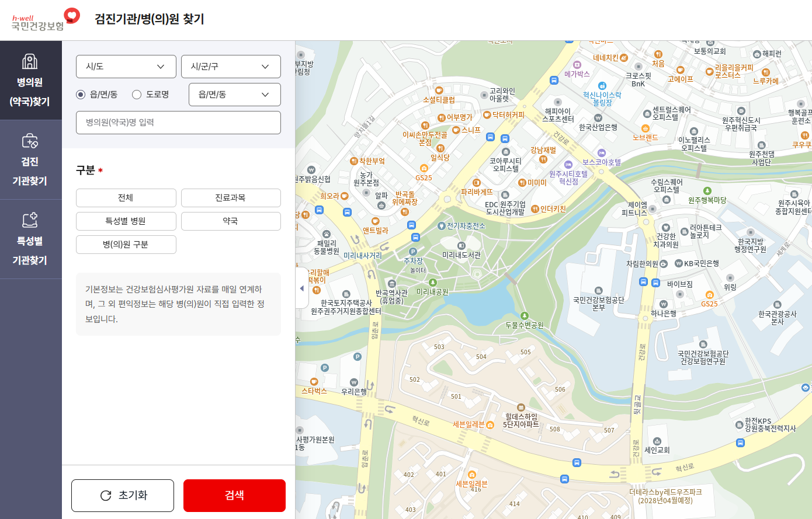Click the 닥터허커피 map marker

pyautogui.click(x=487, y=116)
